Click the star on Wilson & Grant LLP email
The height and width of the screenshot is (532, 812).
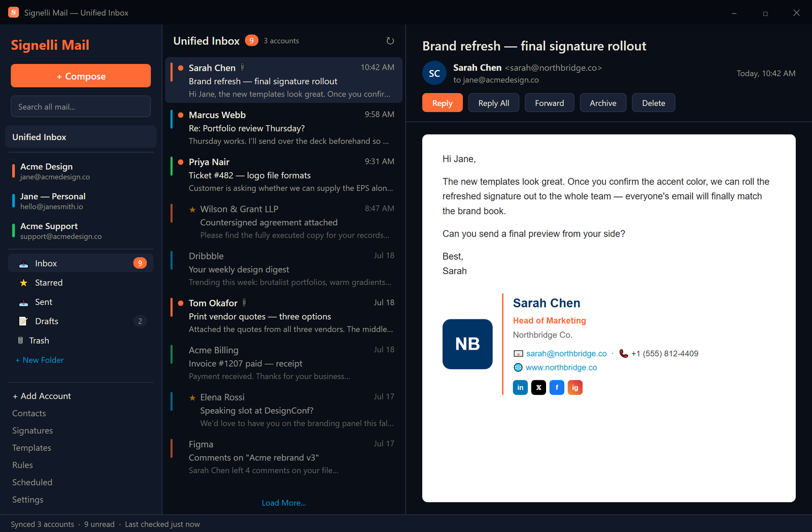(x=192, y=209)
